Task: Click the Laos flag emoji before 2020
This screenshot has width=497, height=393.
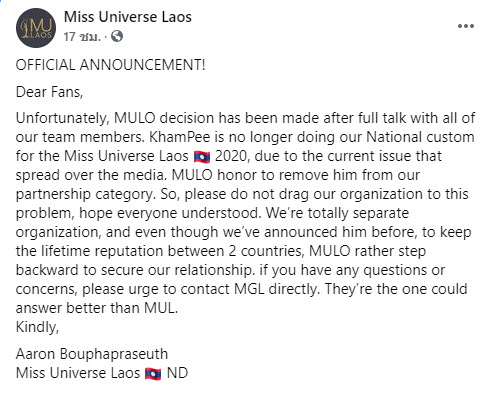Action: click(x=202, y=156)
